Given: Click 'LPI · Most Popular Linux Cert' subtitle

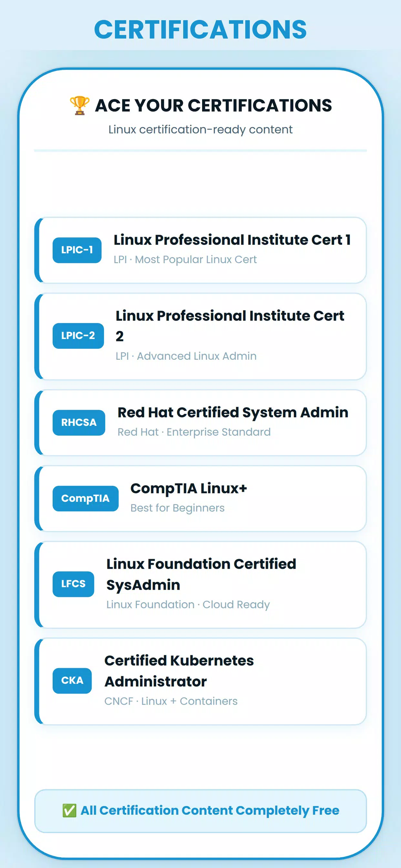Looking at the screenshot, I should tap(185, 259).
